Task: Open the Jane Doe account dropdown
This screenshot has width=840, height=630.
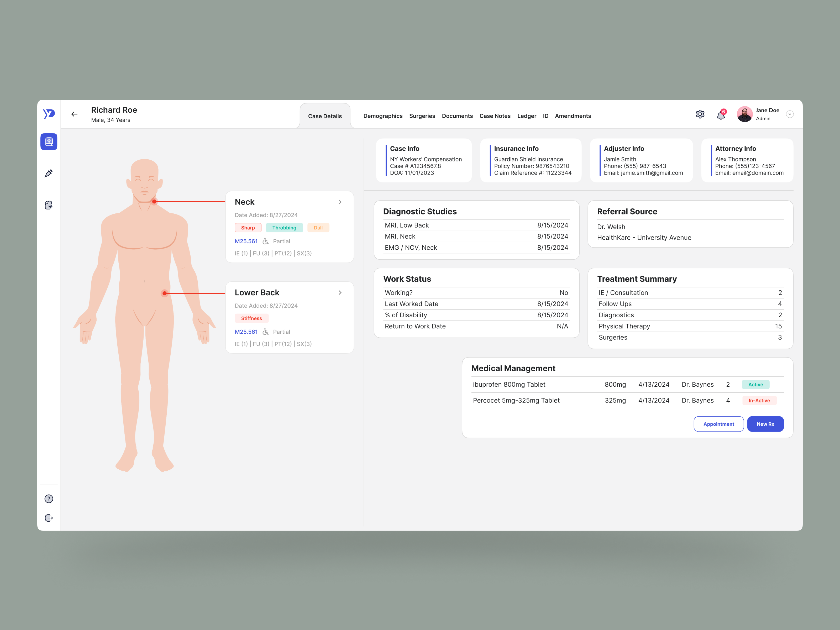Action: [x=790, y=114]
